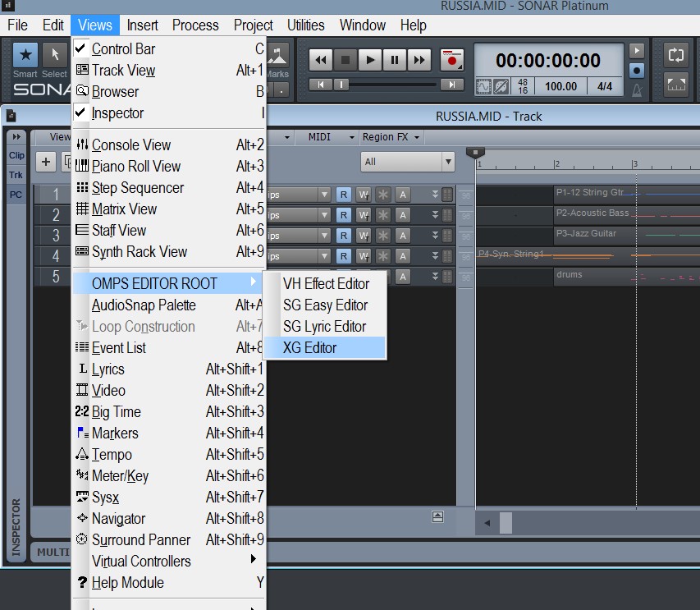700x610 pixels.
Task: Open AudioSnap Palette
Action: [x=169, y=305]
